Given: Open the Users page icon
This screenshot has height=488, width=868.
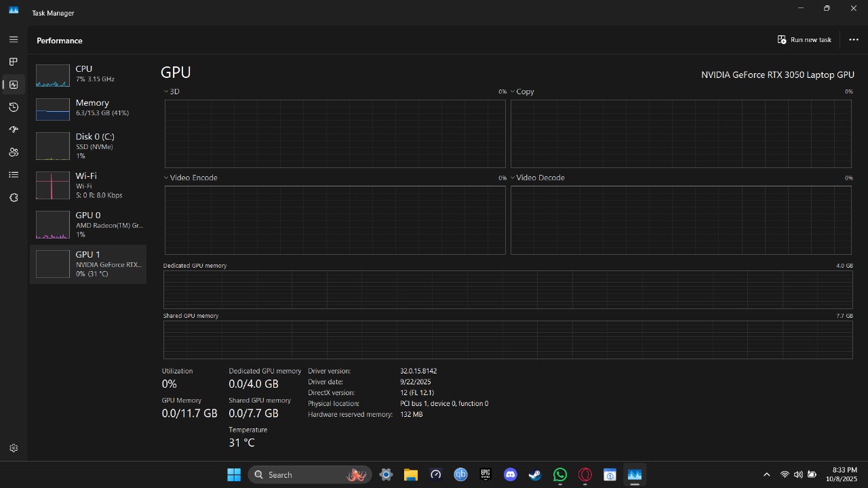Looking at the screenshot, I should click(x=13, y=152).
